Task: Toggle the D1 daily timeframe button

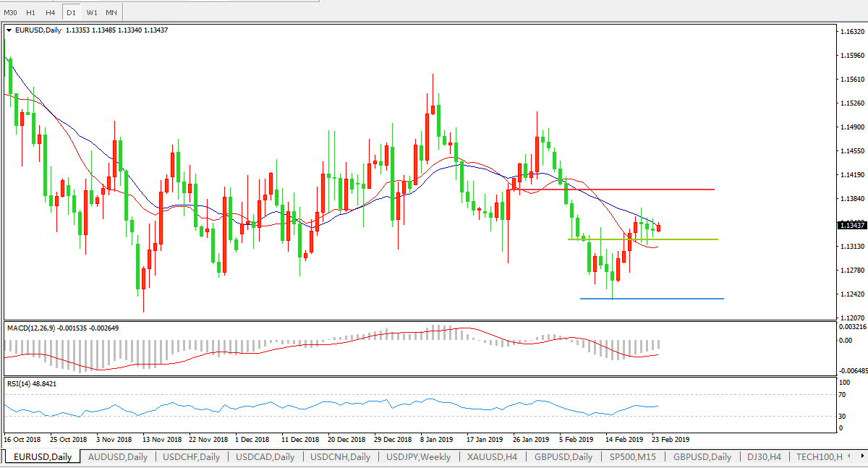Action: [x=71, y=13]
